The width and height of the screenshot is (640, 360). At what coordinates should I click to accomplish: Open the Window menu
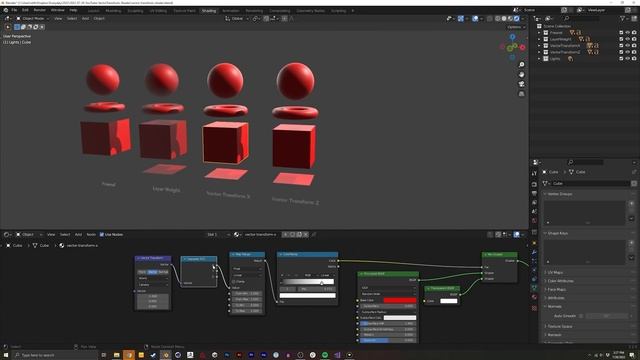point(58,10)
